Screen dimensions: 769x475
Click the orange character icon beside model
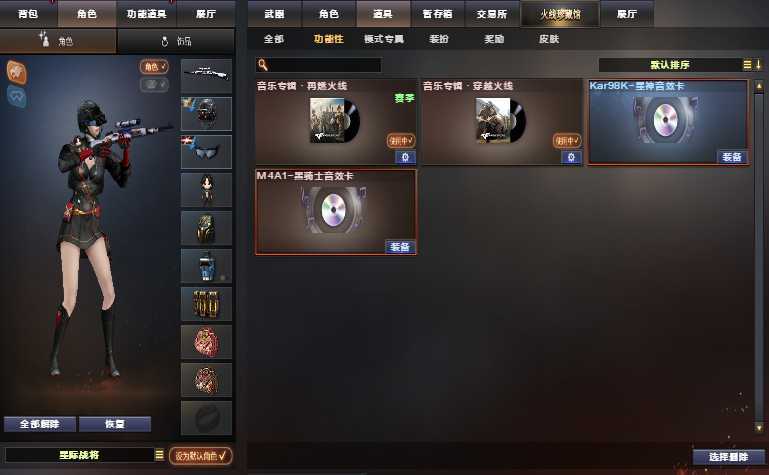[x=17, y=72]
